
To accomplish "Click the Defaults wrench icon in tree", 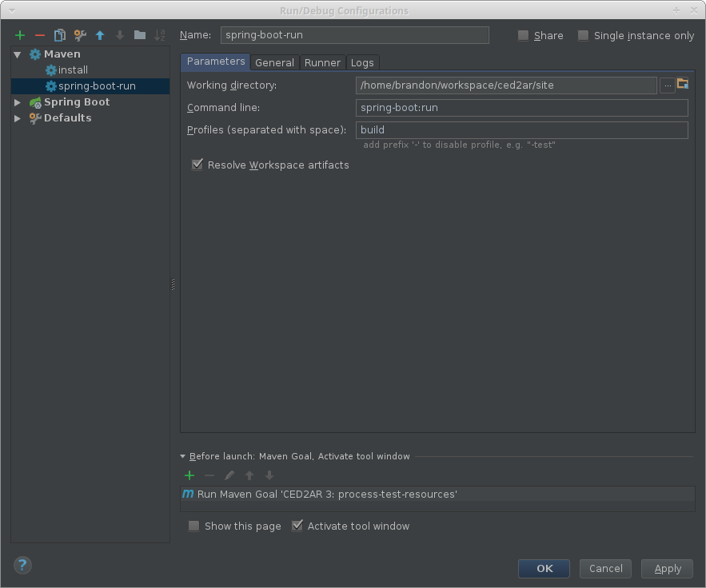I will pyautogui.click(x=35, y=118).
